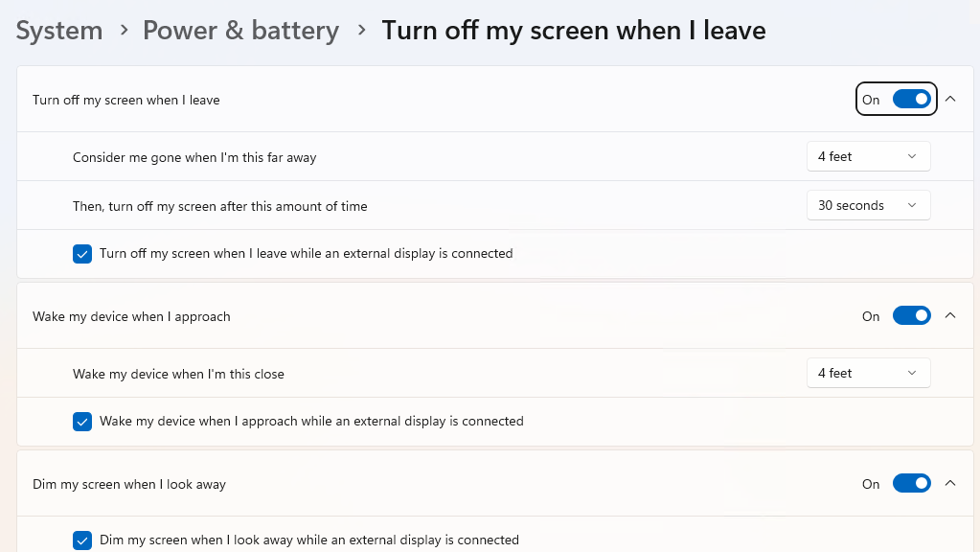Disable 'Wake my device when I approach' switch
The width and height of the screenshot is (980, 552).
[x=911, y=316]
